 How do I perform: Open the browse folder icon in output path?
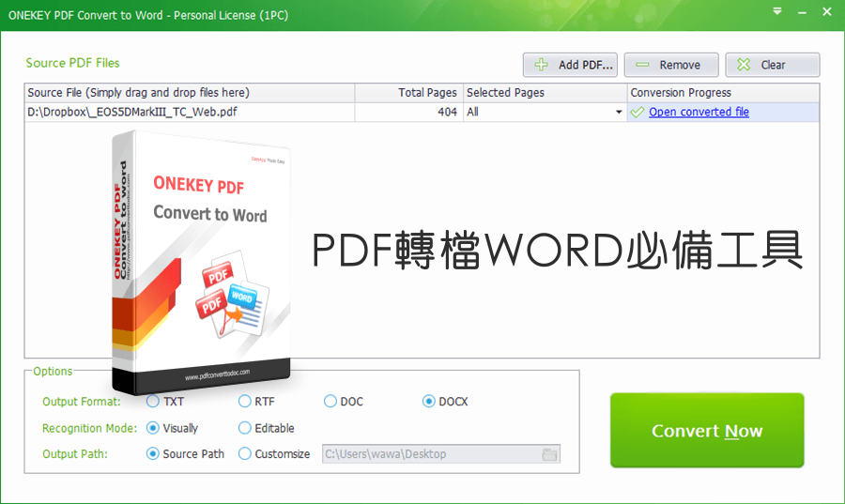coord(549,454)
